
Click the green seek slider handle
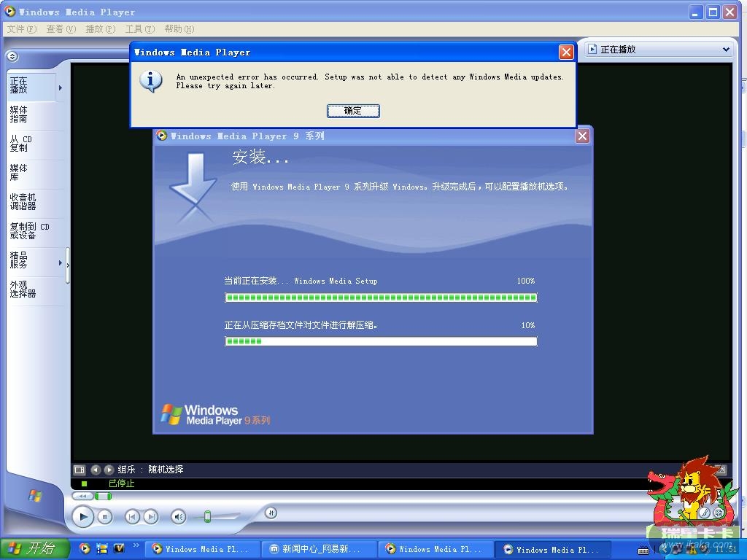[103, 497]
